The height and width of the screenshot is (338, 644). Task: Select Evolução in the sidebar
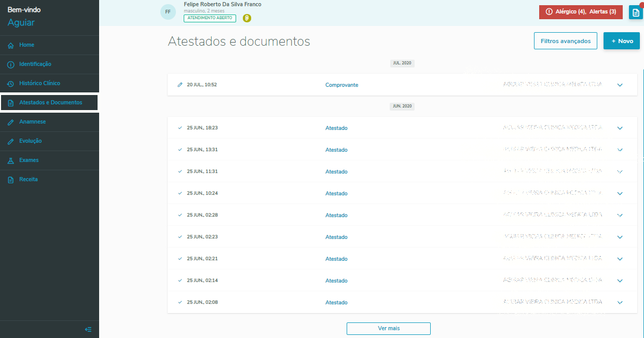[x=30, y=141]
